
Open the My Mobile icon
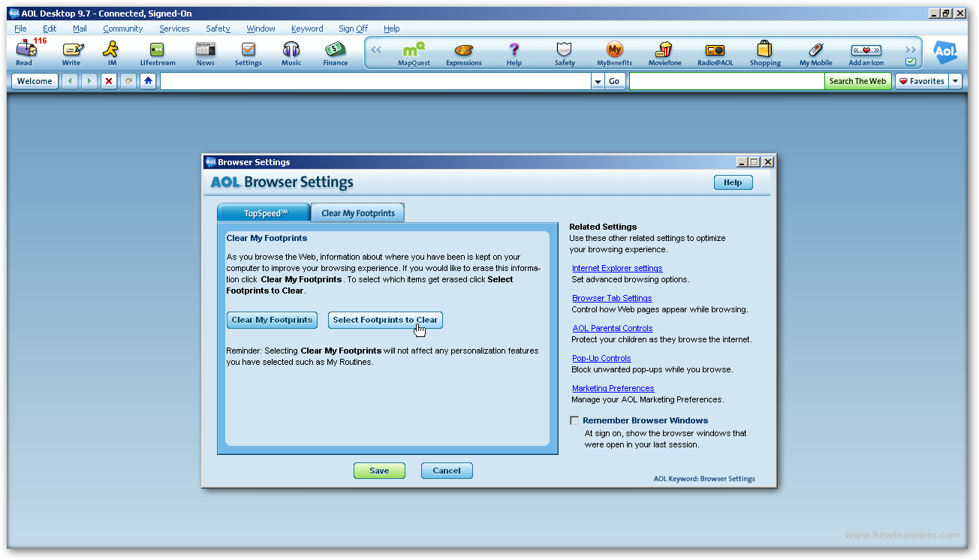tap(815, 53)
